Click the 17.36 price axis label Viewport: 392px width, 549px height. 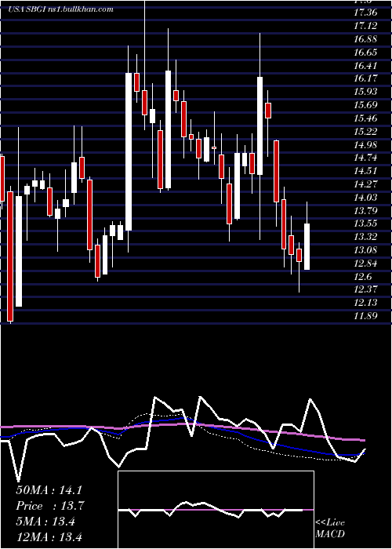pyautogui.click(x=365, y=13)
